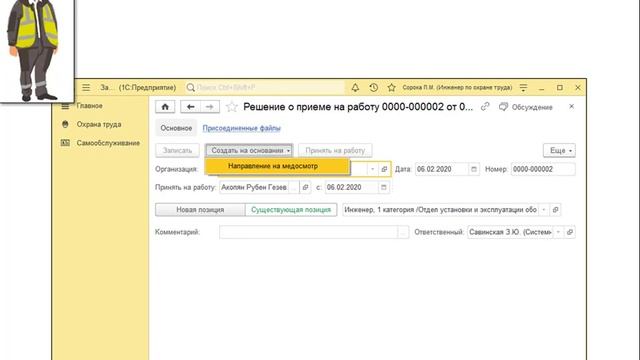This screenshot has width=640, height=360.
Task: Open the Еще menu dropdown
Action: click(559, 150)
